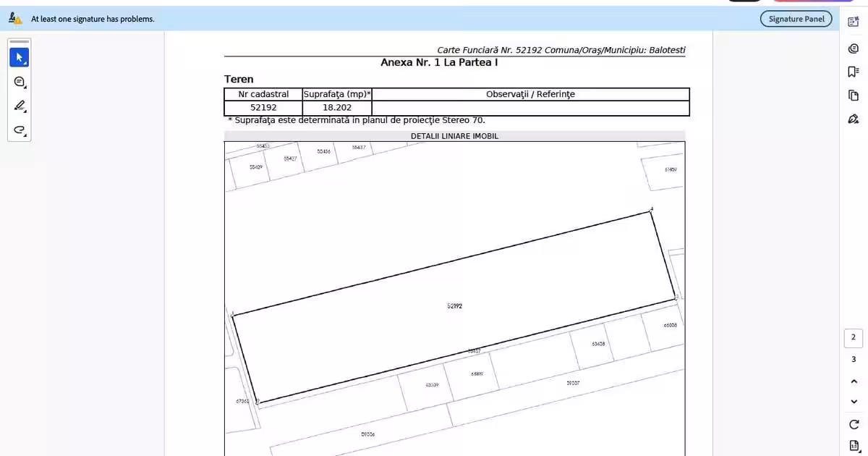Image resolution: width=868 pixels, height=456 pixels.
Task: Click the signature warning icon
Action: [15, 18]
